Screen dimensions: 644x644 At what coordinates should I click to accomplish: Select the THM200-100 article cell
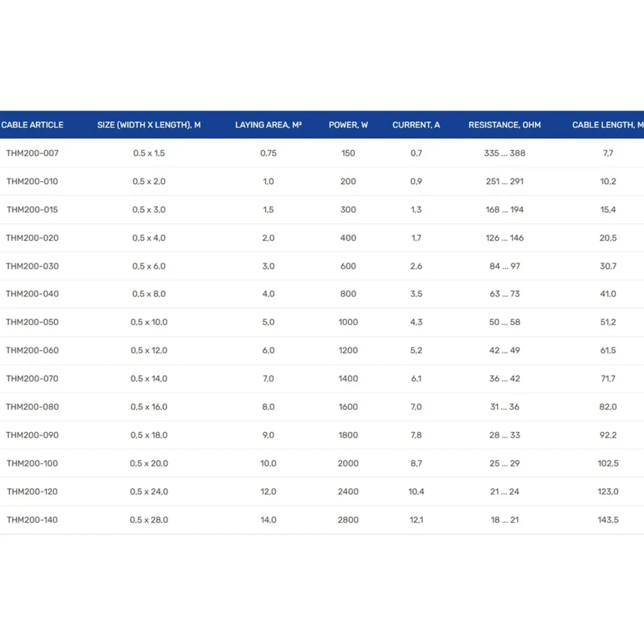click(32, 463)
